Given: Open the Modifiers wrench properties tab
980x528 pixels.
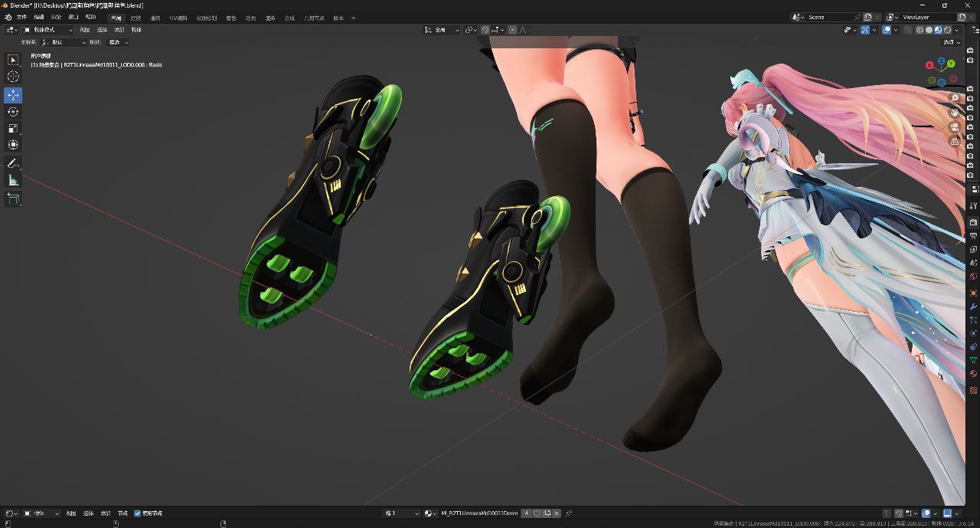Looking at the screenshot, I should pos(973,307).
